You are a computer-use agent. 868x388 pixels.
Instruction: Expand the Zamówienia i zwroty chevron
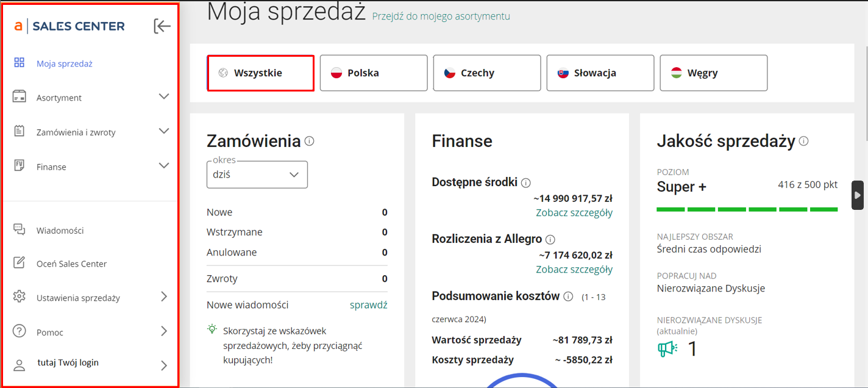click(x=163, y=131)
